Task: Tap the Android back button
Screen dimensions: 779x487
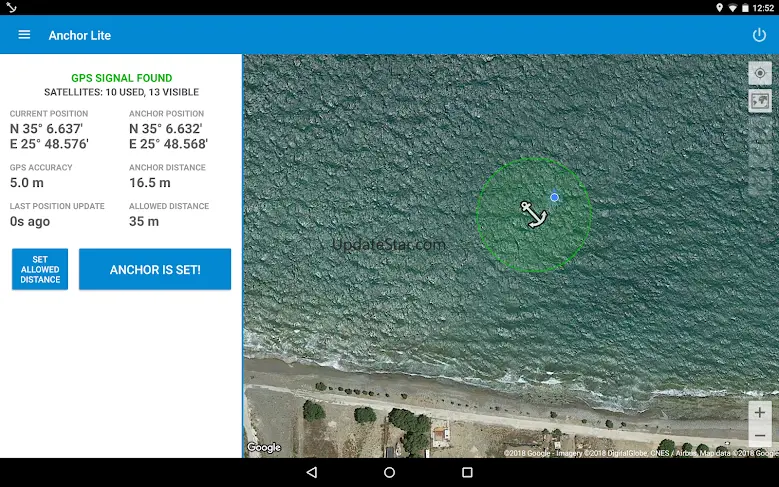Action: coord(312,472)
